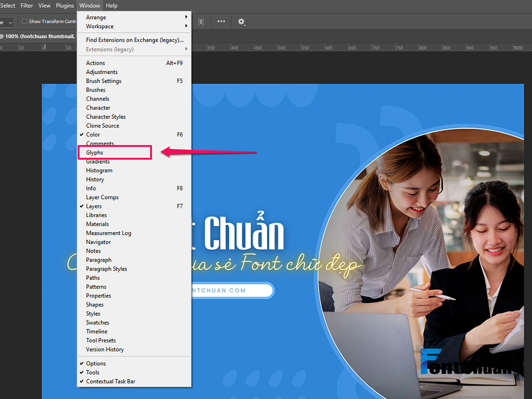This screenshot has height=399, width=532.
Task: Open the Help menu
Action: pos(112,6)
